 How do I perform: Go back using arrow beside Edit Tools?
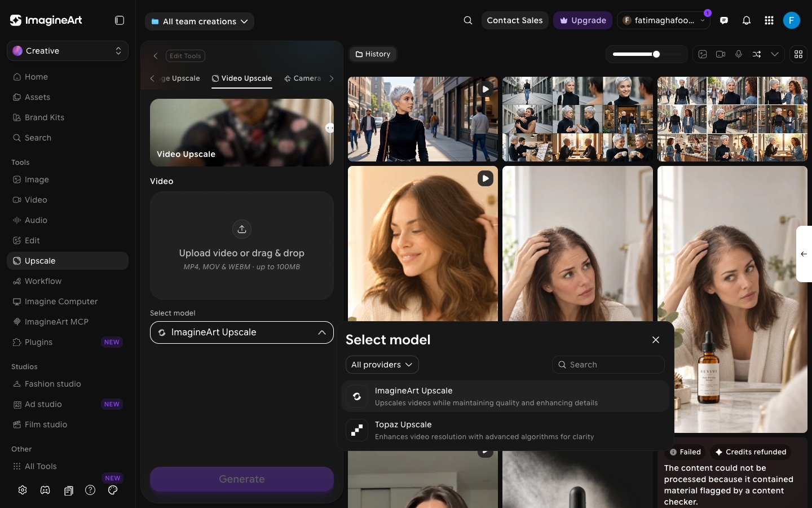click(x=156, y=56)
